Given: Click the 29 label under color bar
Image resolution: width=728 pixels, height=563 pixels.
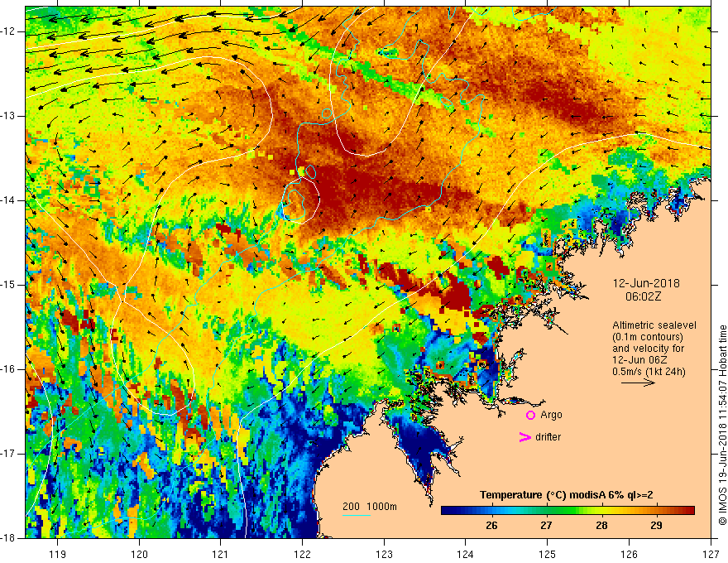Looking at the screenshot, I should [x=656, y=526].
